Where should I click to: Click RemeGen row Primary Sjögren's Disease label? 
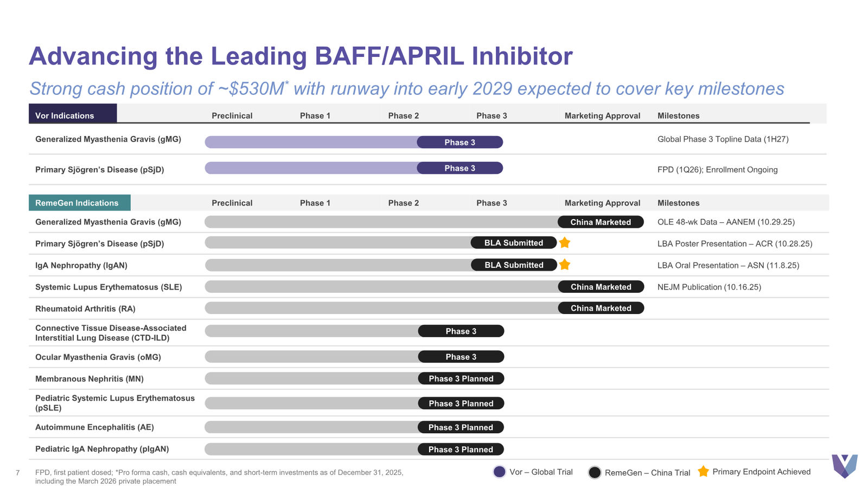click(x=99, y=243)
